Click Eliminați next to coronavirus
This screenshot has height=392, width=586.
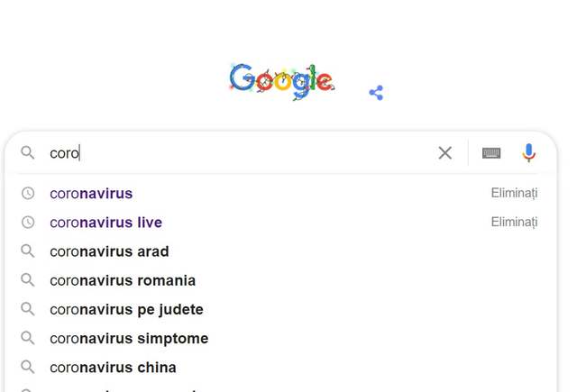tap(514, 193)
